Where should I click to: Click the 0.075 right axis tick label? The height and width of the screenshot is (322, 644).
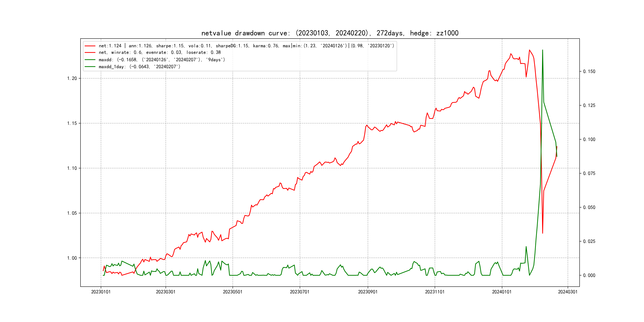[x=589, y=174]
